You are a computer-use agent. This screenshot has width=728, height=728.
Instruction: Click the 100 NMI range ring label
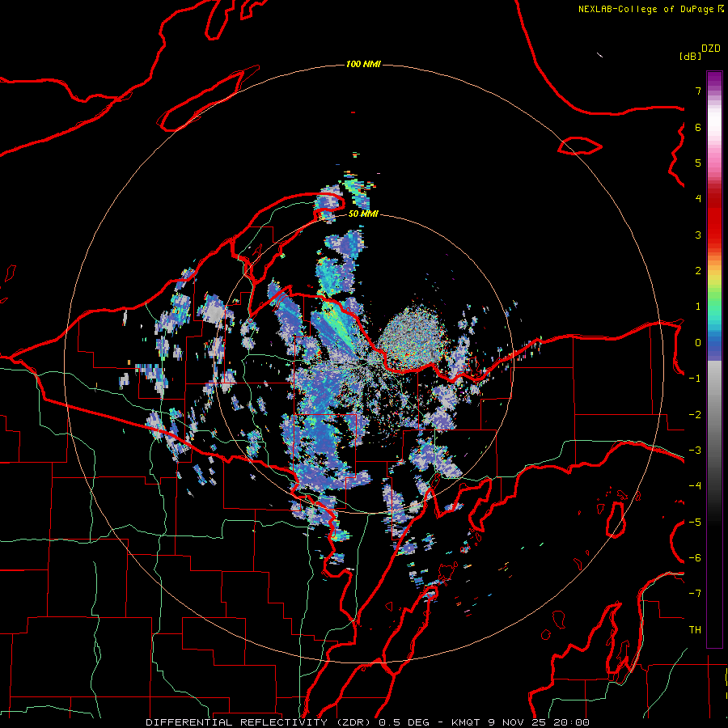[x=363, y=64]
